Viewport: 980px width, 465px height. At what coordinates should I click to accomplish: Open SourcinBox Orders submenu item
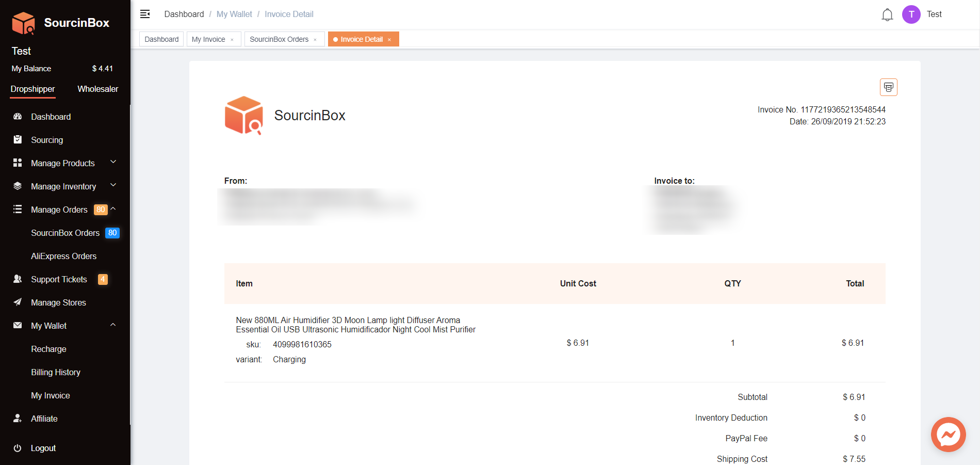pos(66,233)
